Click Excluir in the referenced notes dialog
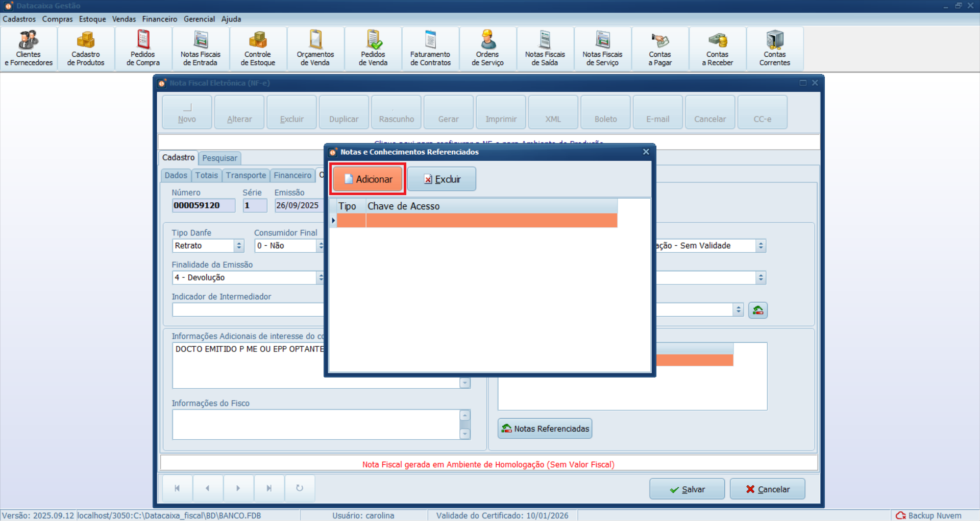Viewport: 980px width, 521px height. 442,179
